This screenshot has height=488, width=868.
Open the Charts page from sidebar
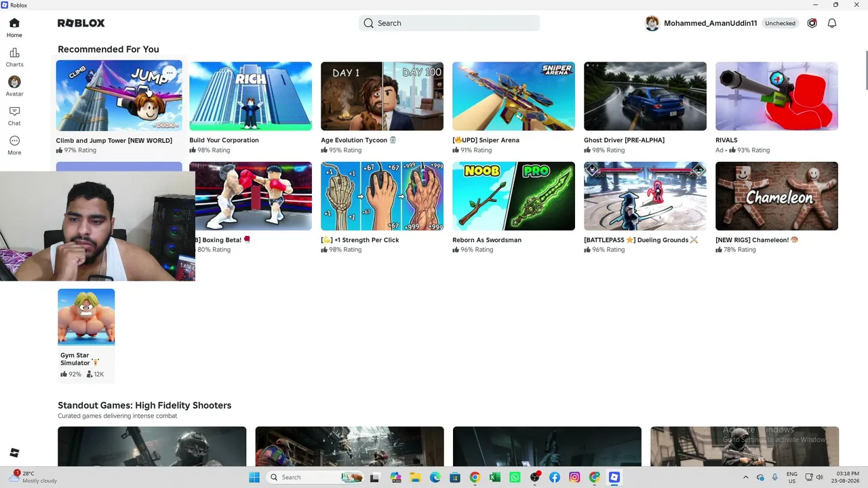(x=14, y=58)
